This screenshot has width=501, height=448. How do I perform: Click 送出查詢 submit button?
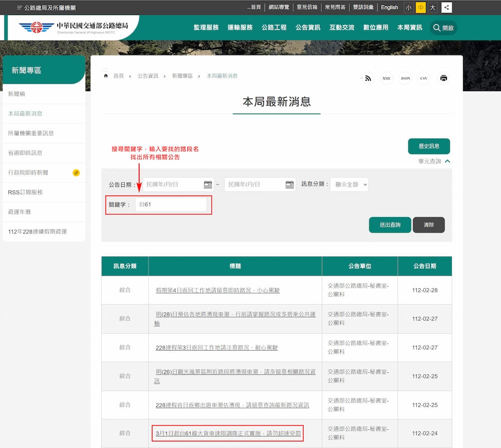390,225
